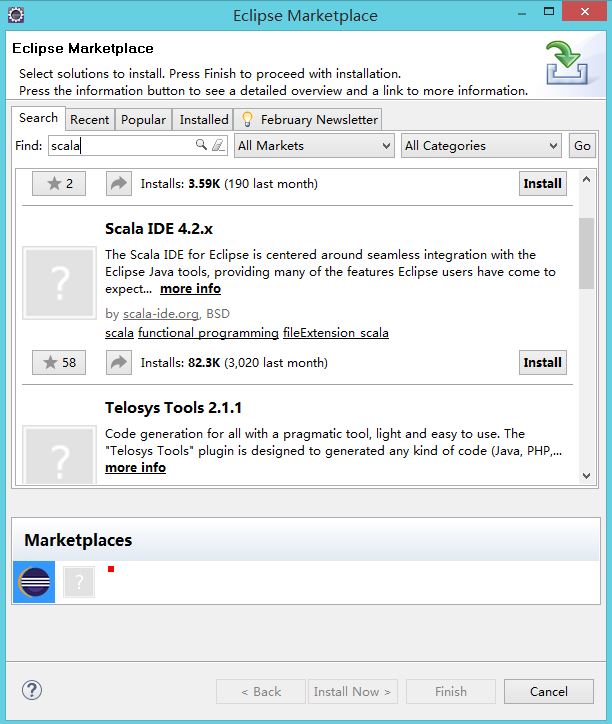This screenshot has height=724, width=612.
Task: Install Scala IDE 4.2.x
Action: tap(543, 362)
